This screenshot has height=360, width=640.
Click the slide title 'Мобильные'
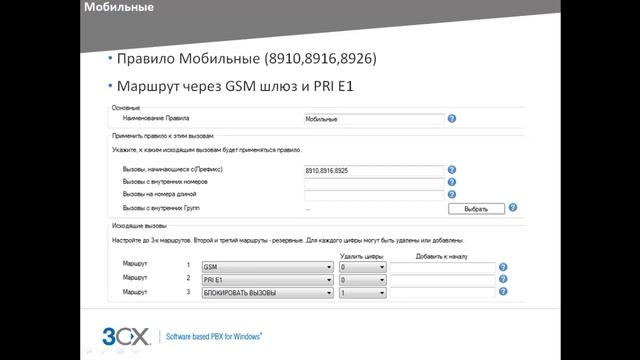tap(119, 7)
